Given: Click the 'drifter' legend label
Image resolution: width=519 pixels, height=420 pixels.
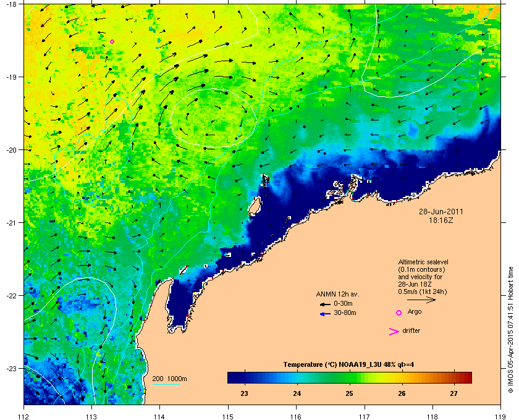Looking at the screenshot, I should click(x=411, y=330).
